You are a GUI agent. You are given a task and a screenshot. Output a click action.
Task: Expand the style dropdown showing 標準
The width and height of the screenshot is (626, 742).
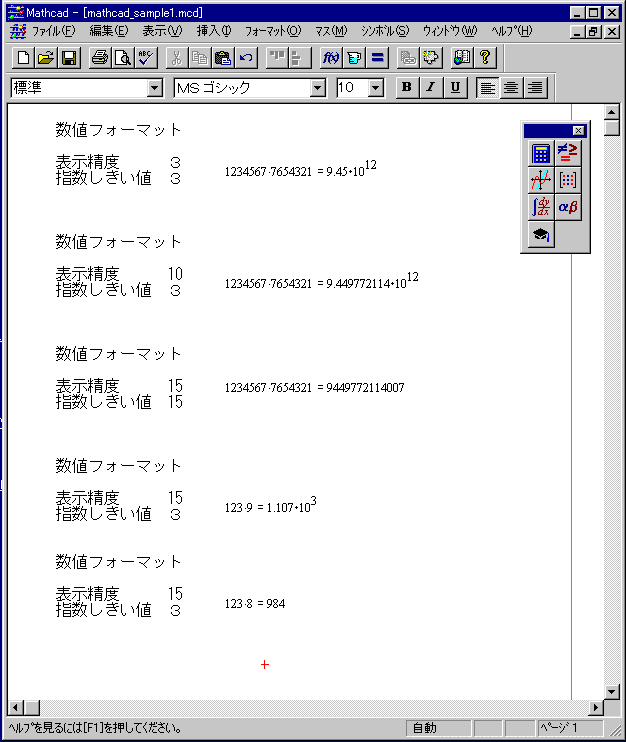pos(154,88)
